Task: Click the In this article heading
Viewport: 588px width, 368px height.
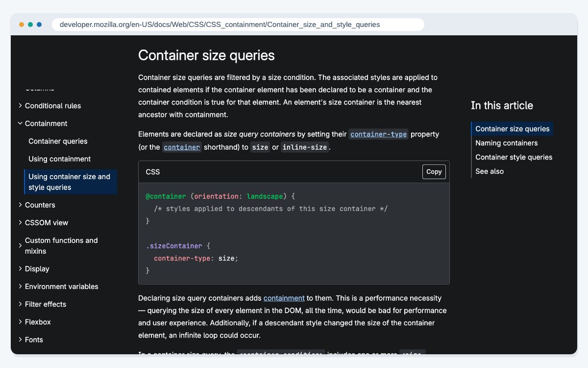Action: click(502, 105)
